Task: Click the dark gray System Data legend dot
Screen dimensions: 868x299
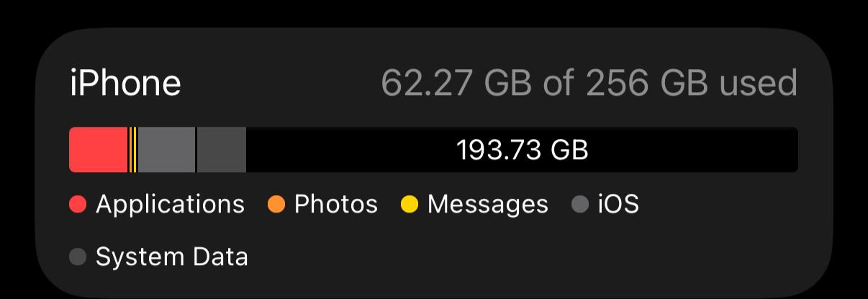Action: click(x=78, y=257)
